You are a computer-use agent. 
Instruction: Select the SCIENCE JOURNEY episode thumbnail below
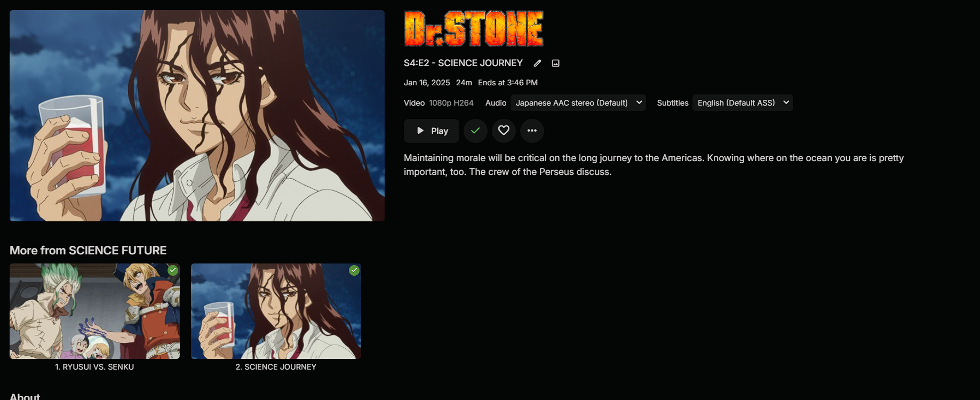[276, 311]
